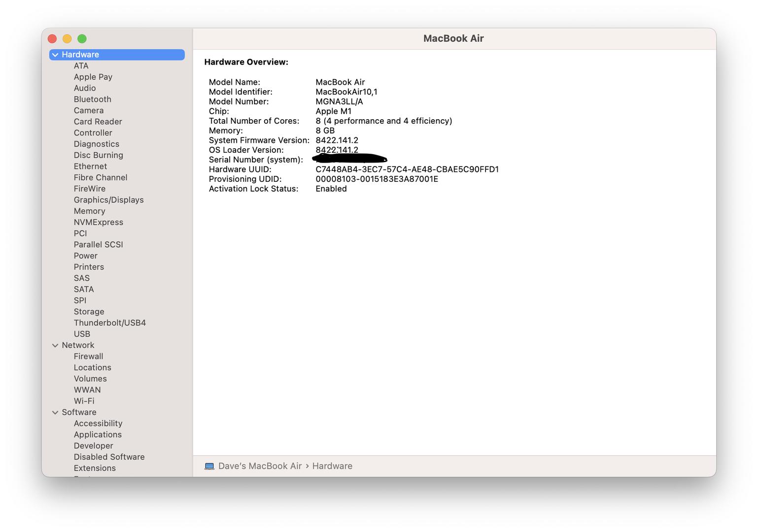The width and height of the screenshot is (758, 532).
Task: Select Diagnostics in the sidebar
Action: point(97,144)
